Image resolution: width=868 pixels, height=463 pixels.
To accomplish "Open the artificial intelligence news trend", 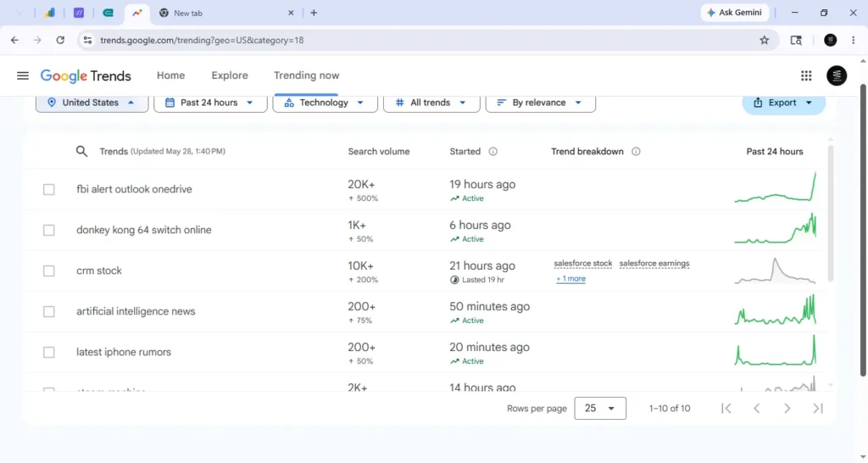I will tap(136, 311).
